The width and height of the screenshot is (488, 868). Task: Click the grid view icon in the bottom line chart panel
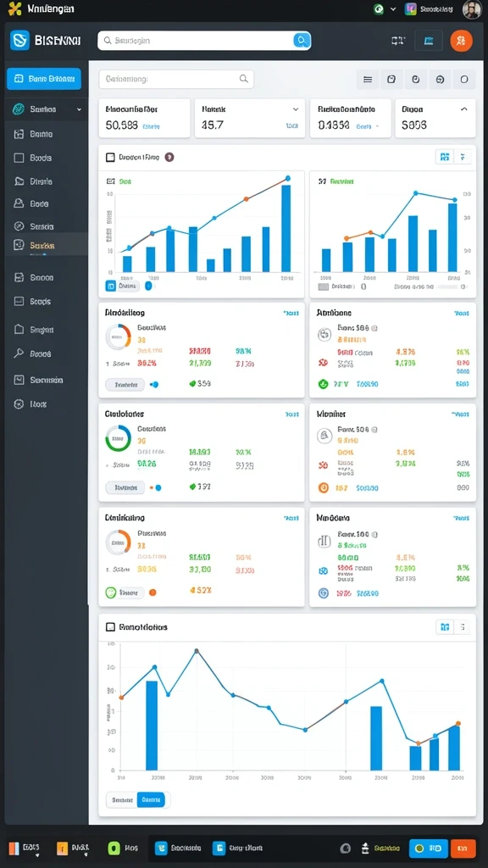pyautogui.click(x=444, y=626)
